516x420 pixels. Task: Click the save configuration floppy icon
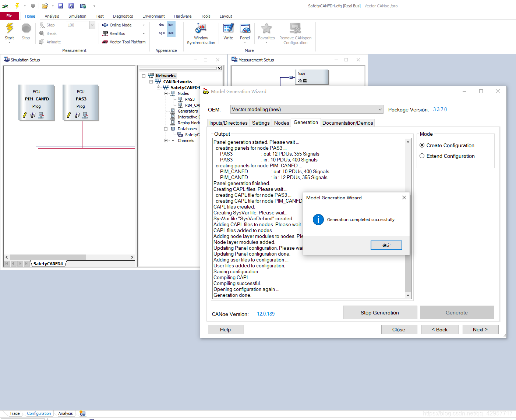click(x=61, y=6)
